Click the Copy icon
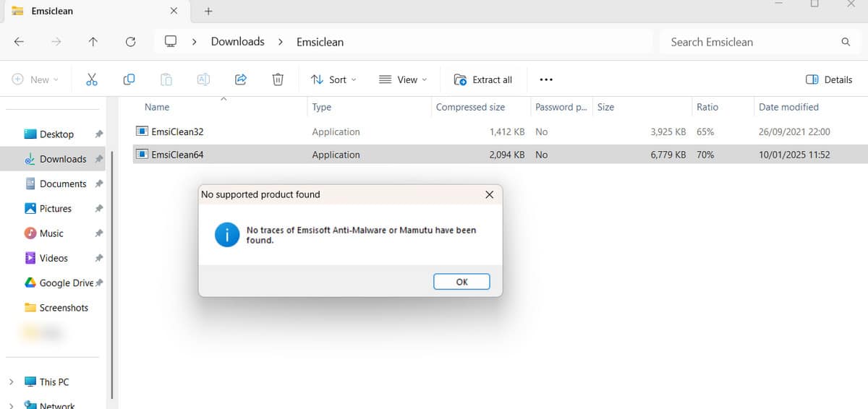 tap(129, 79)
